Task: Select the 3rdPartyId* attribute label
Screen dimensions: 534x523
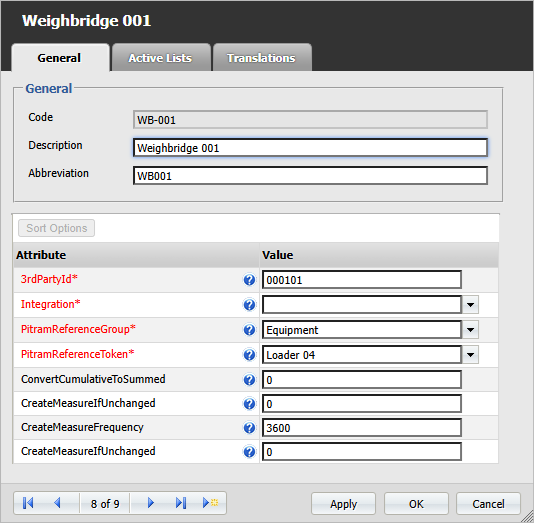Action: click(49, 279)
